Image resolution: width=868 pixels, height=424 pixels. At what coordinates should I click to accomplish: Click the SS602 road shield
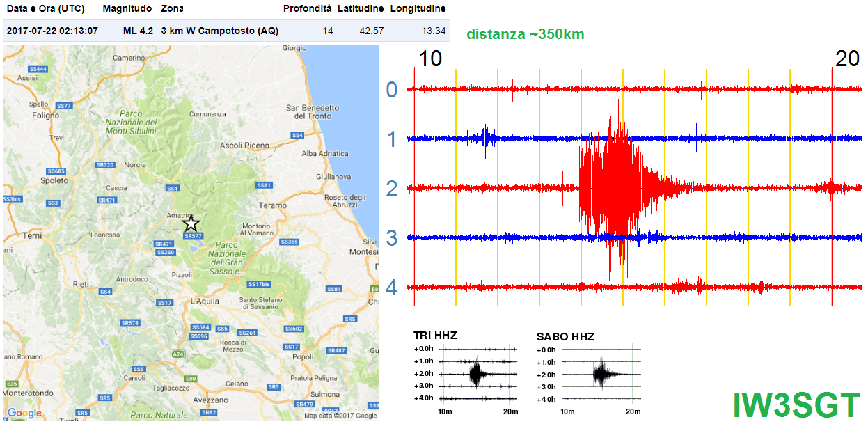pos(294,329)
